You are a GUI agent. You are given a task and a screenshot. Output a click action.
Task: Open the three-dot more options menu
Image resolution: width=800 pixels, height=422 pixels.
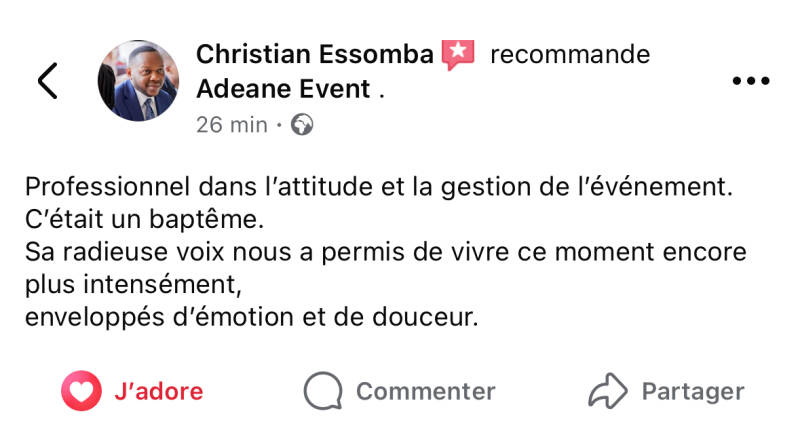coord(750,81)
